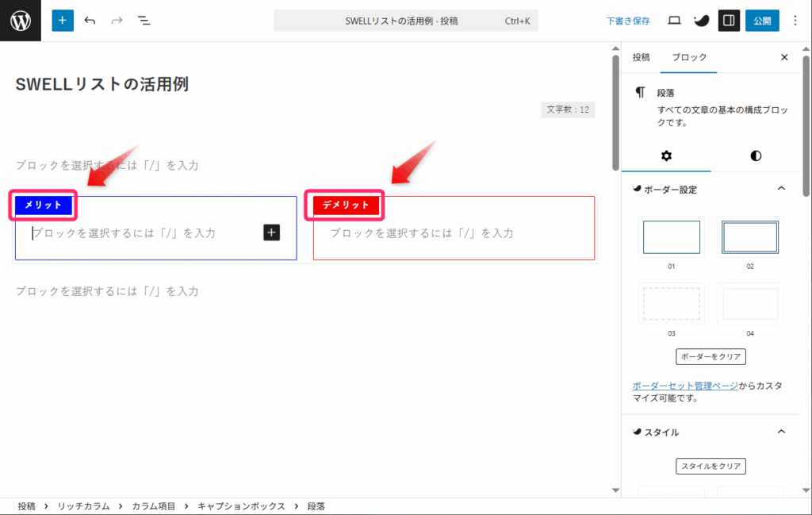This screenshot has height=515, width=812.
Task: Open the laptop preview icon
Action: point(674,21)
